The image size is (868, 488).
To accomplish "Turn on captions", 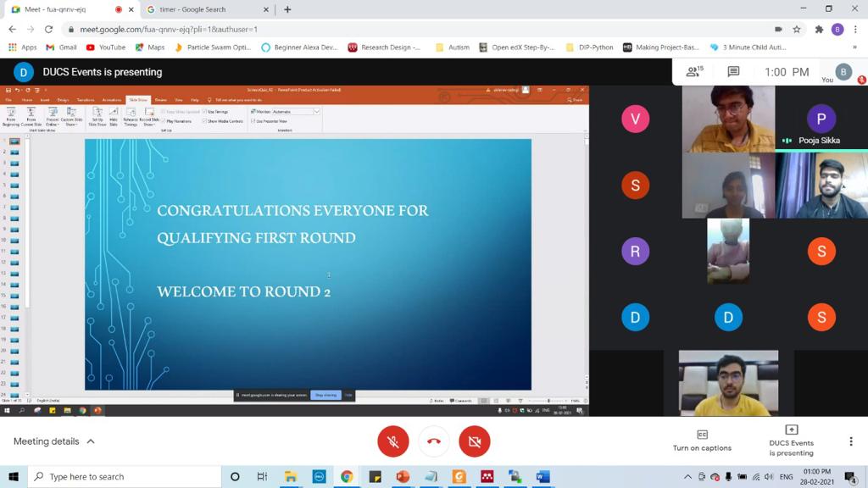I will [x=702, y=440].
